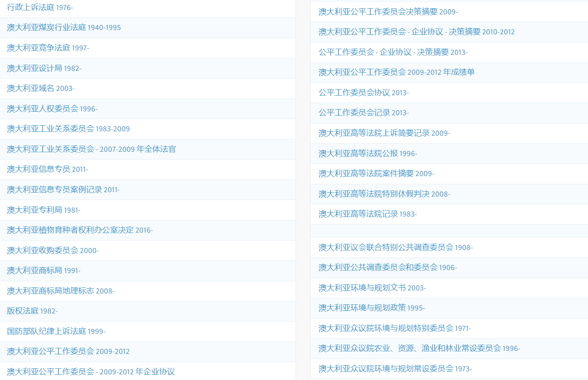The image size is (588, 380).
Task: Open 澳大利亚公共调查委员会和委员会 1906- link
Action: pos(388,267)
